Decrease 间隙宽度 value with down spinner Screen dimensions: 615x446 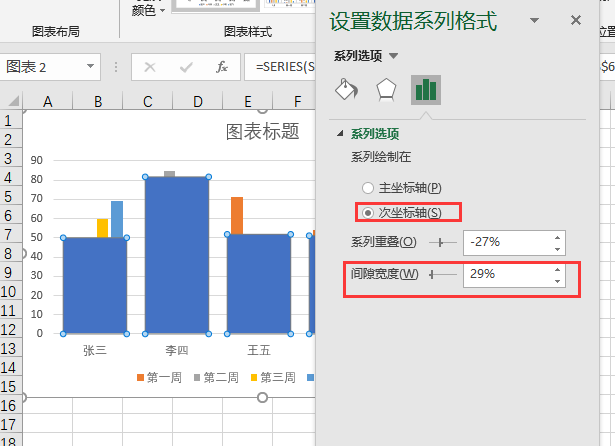(x=556, y=280)
